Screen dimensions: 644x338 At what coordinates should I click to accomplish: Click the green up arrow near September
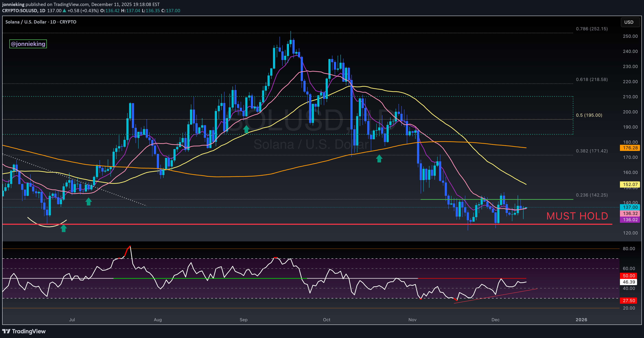click(x=246, y=129)
